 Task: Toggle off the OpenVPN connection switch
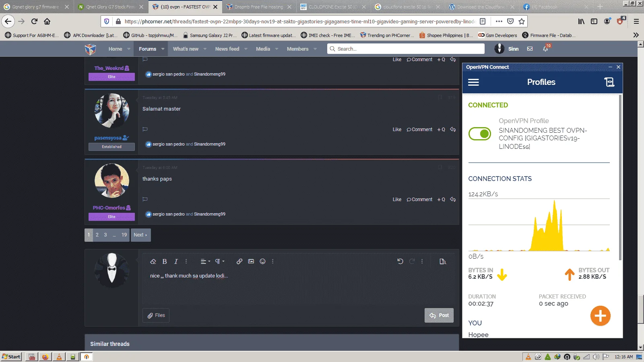[480, 134]
